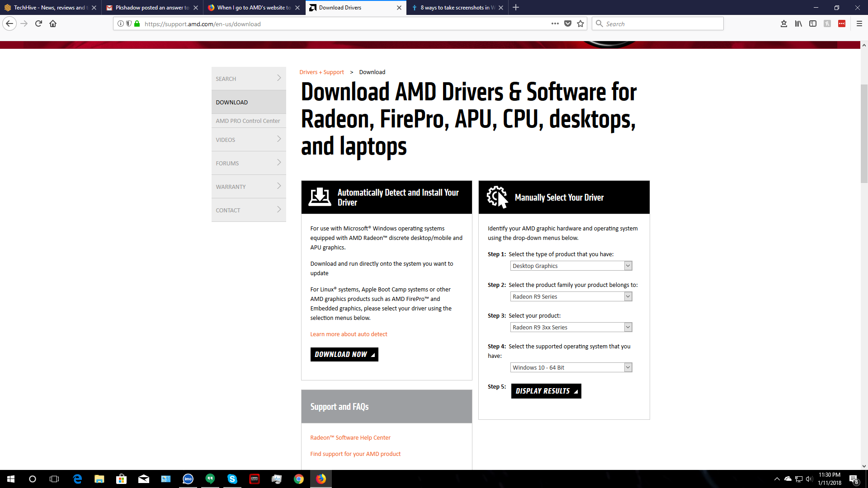Open the Radeon R9 3xx Series product dropdown
868x488 pixels.
[x=571, y=327]
